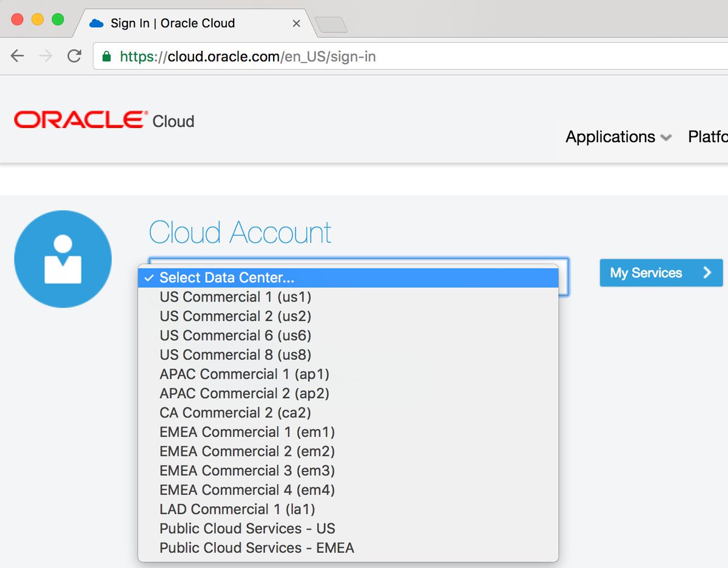Open the Applications menu
Viewport: 728px width, 568px height.
618,137
